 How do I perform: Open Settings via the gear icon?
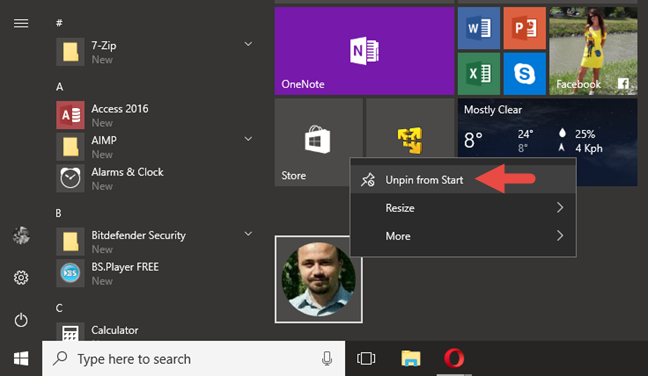21,277
